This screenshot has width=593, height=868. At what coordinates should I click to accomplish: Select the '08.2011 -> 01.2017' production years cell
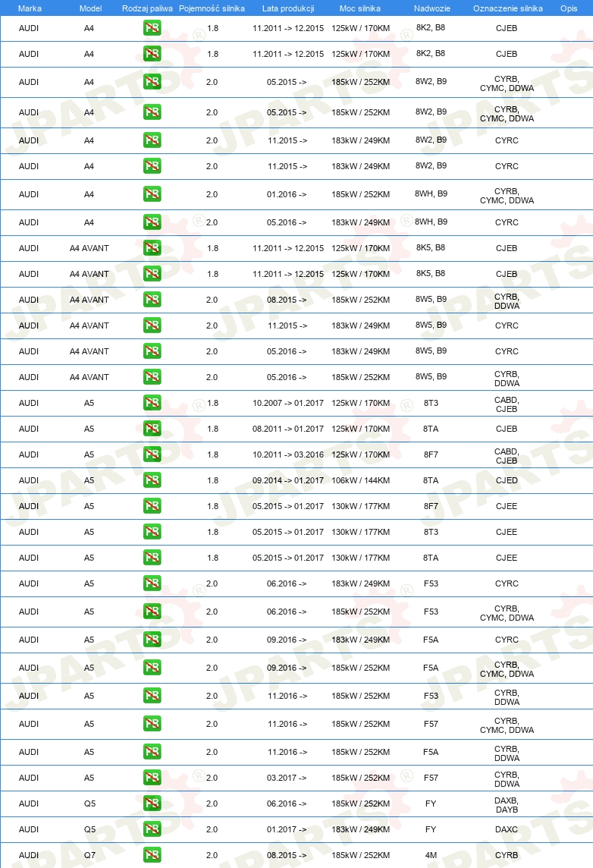288,429
